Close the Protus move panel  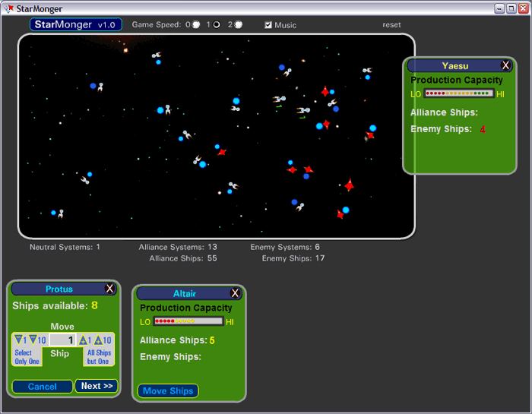pos(109,289)
